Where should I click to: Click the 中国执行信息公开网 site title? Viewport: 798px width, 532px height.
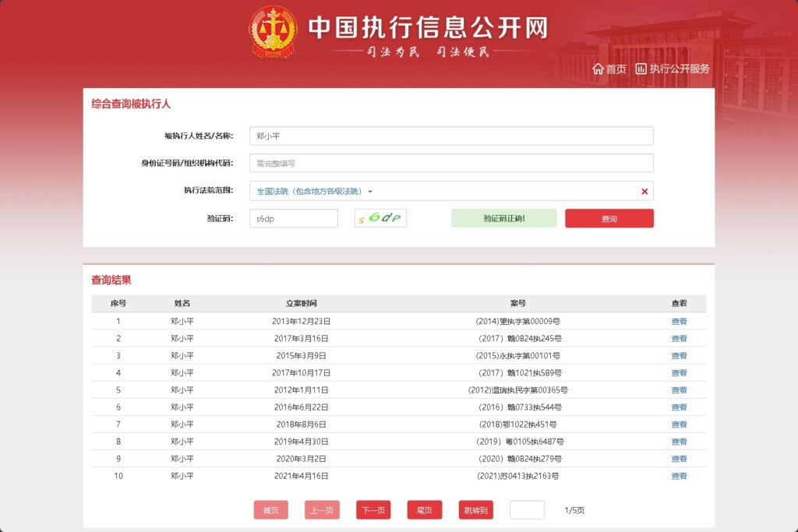point(428,27)
